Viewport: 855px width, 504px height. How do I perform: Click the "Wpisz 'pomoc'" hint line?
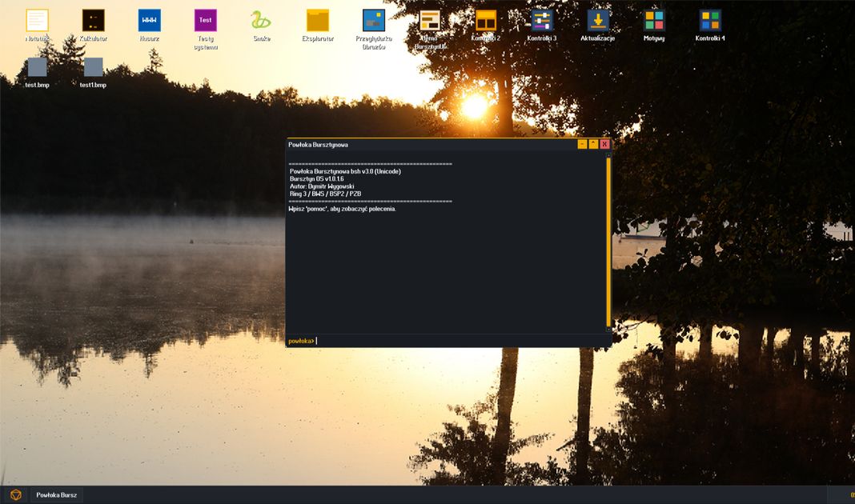(x=343, y=209)
